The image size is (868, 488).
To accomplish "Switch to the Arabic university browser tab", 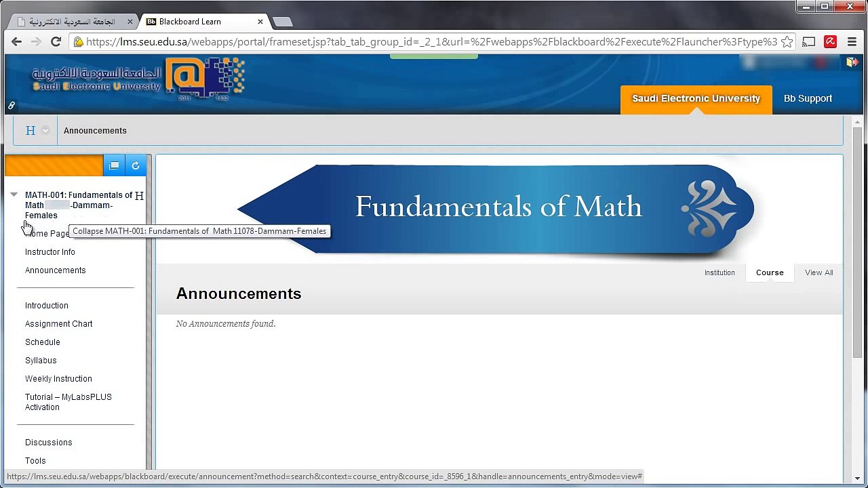I will pos(73,22).
